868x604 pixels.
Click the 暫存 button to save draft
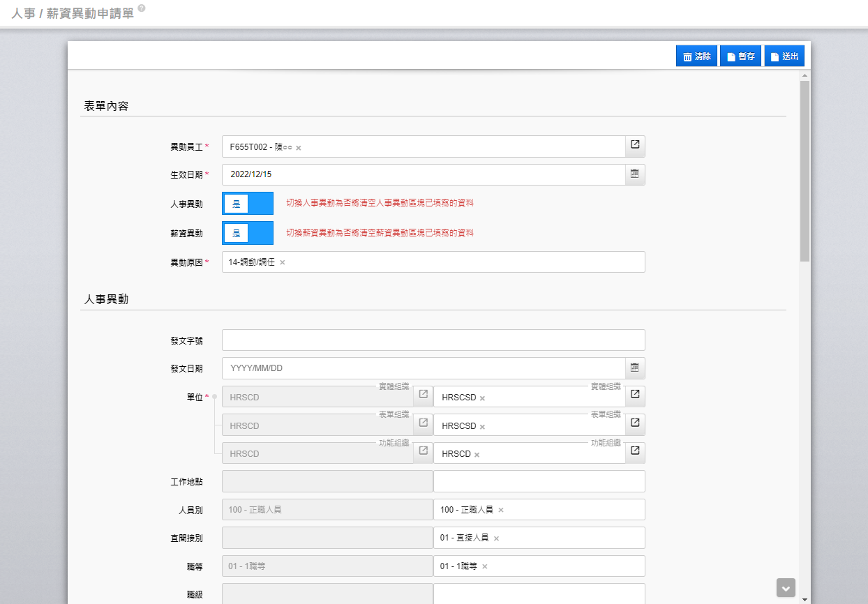[740, 56]
